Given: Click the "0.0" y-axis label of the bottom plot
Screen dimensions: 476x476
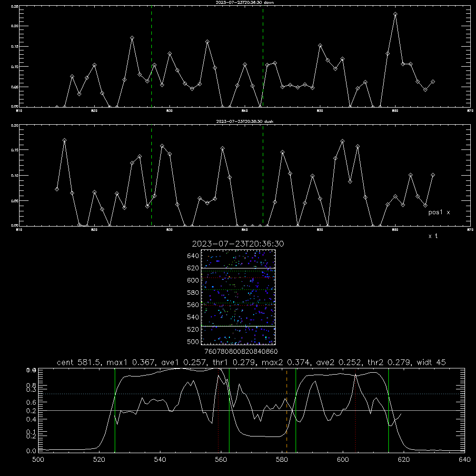Looking at the screenshot, I should [31, 451].
